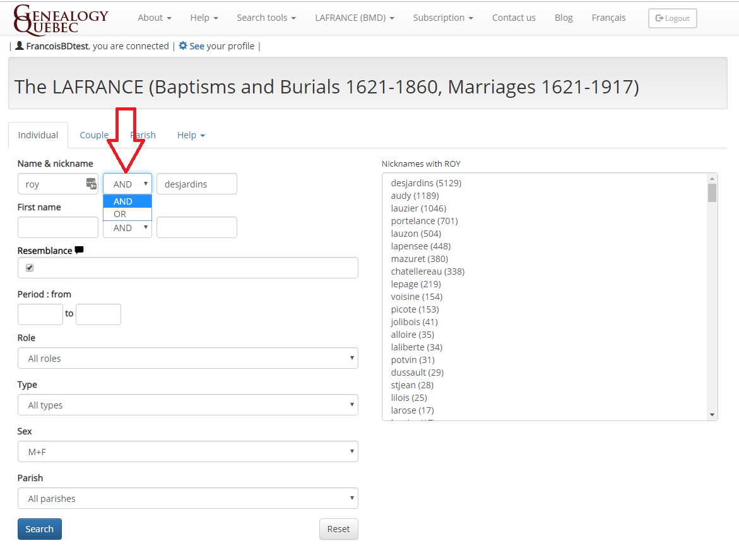Select nickname potvin (31)

(413, 360)
